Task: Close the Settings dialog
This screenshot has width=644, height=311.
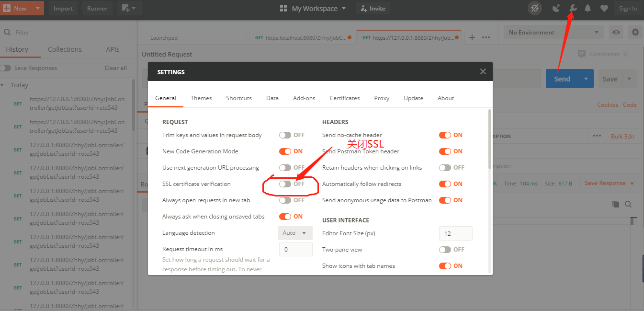Action: click(483, 71)
